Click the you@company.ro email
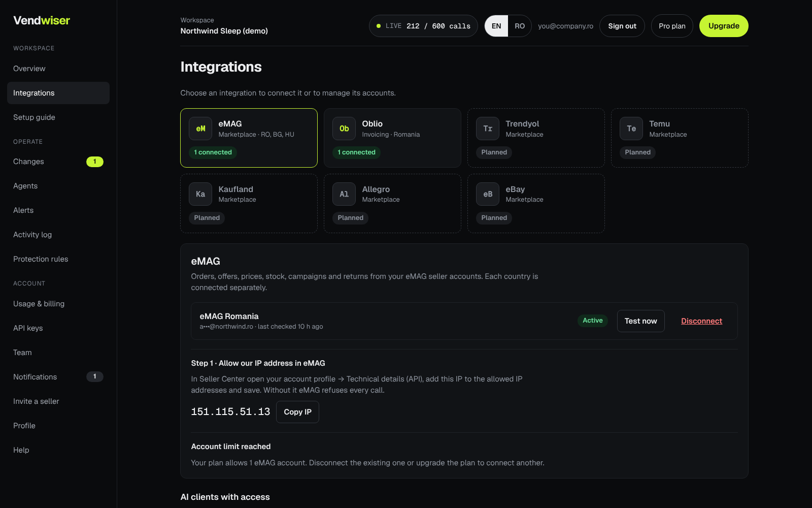 tap(565, 26)
